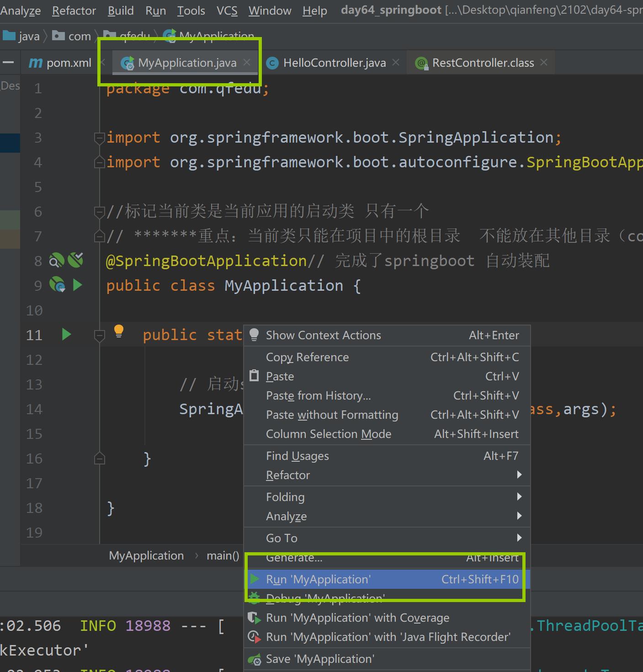Click the @SpringBootApplication annotation
643x672 pixels.
(x=206, y=261)
